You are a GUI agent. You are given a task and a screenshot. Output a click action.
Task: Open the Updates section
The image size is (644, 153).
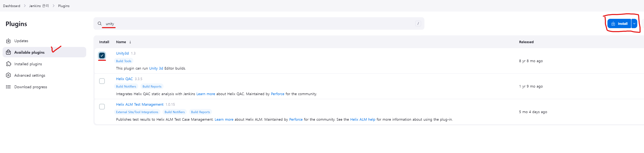point(44,41)
